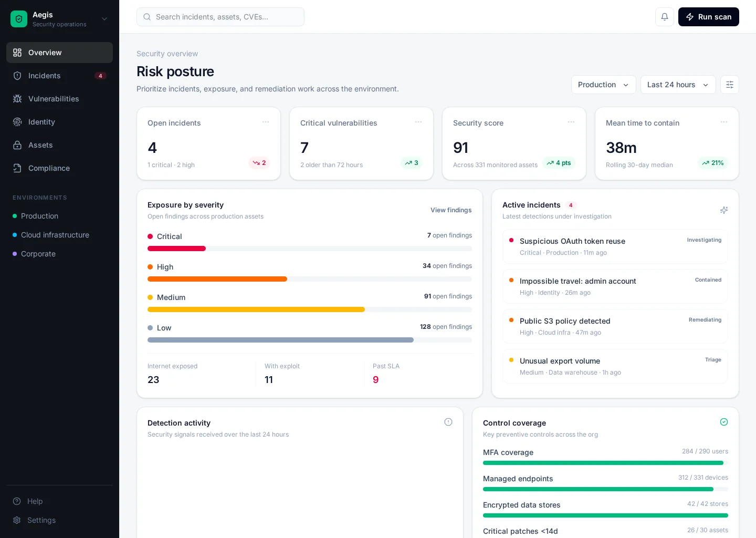Open the Unusual export volume incident
Image resolution: width=756 pixels, height=538 pixels.
(x=615, y=366)
